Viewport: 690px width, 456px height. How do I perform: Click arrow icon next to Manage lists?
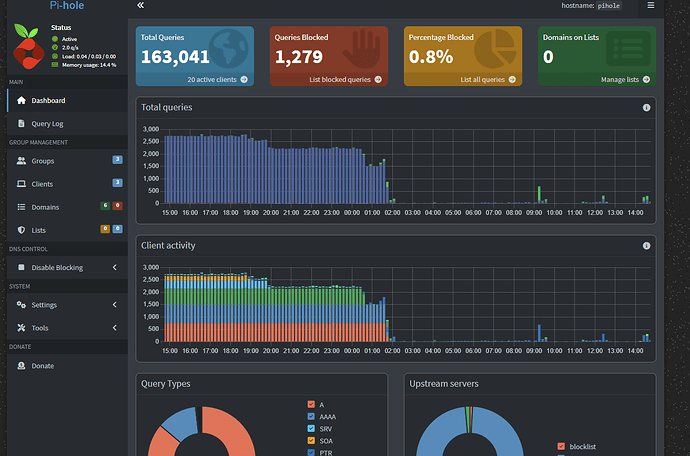tap(646, 80)
